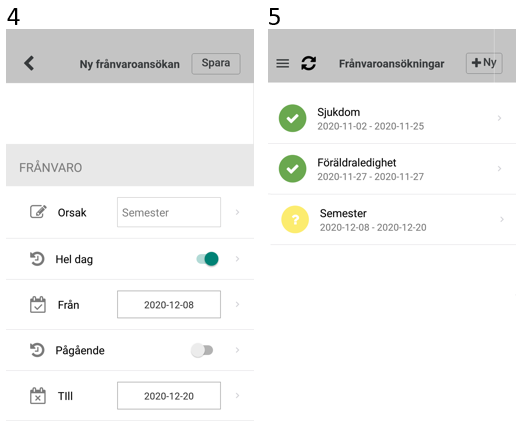Click the Från calendar check icon

38,305
